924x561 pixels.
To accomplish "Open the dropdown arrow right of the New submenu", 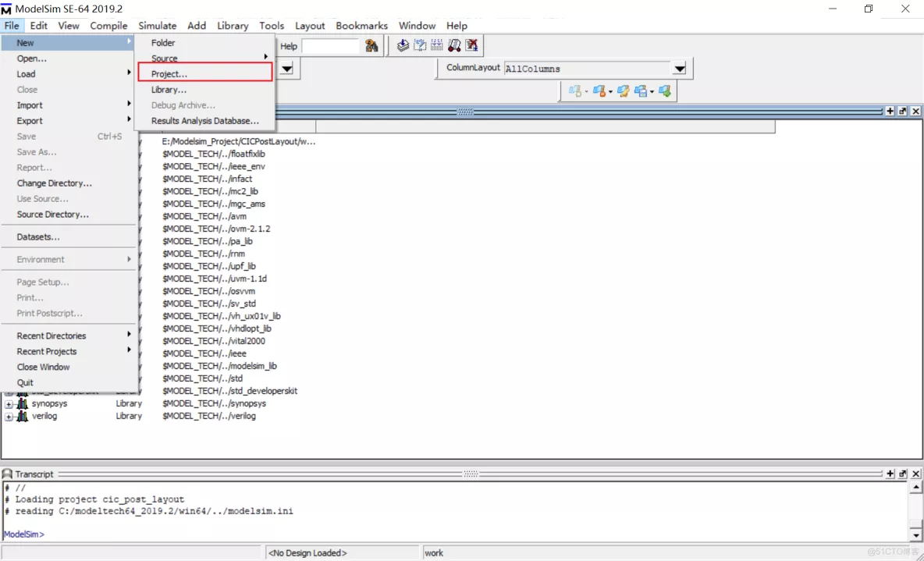I will [287, 69].
